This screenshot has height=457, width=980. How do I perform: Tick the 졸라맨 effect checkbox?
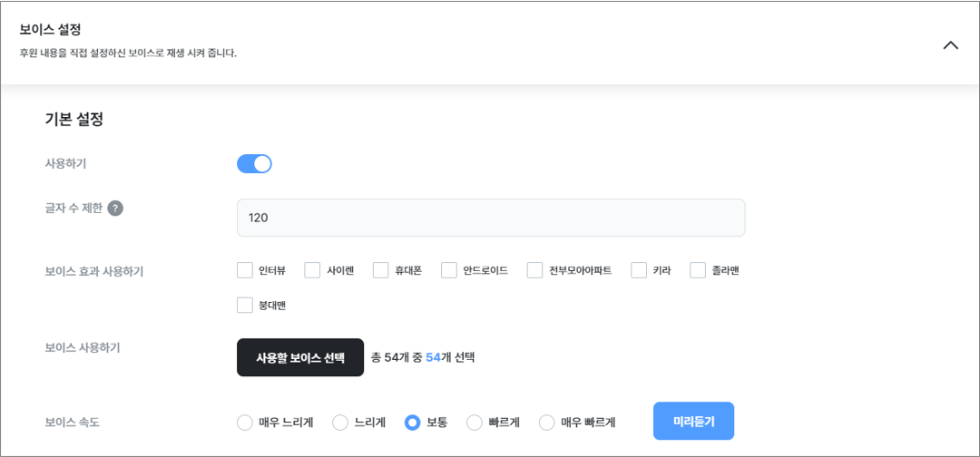[698, 270]
